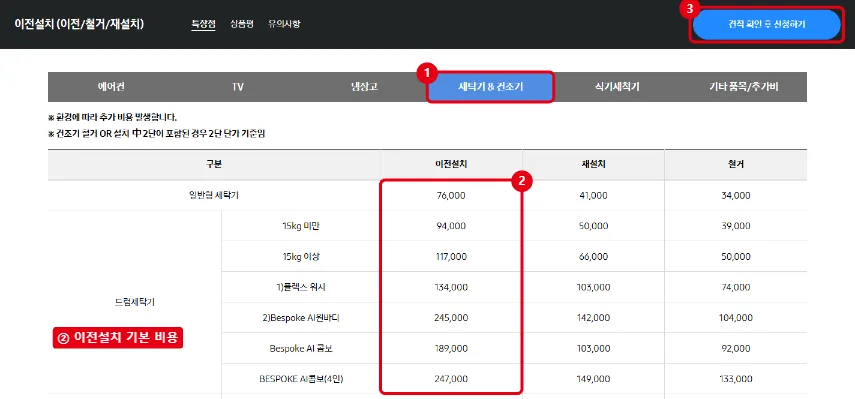
Task: Click the 66,000 재설치 price
Action: [593, 257]
